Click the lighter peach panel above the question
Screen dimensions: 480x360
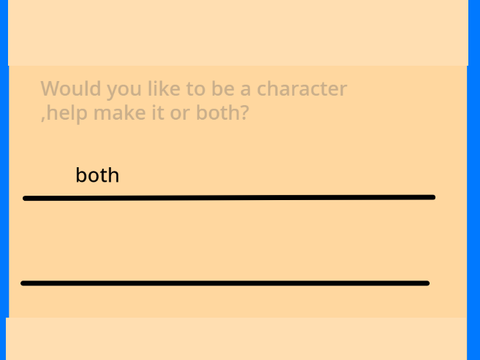pos(238,33)
